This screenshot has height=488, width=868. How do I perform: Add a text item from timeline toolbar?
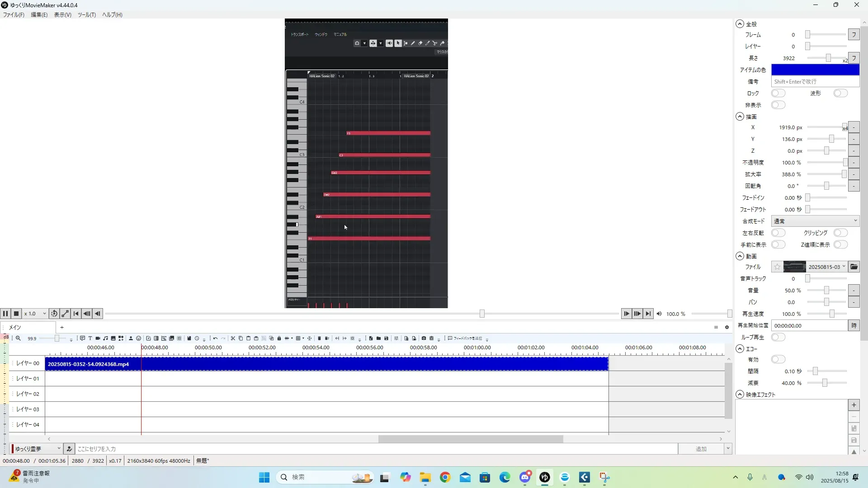click(x=90, y=338)
